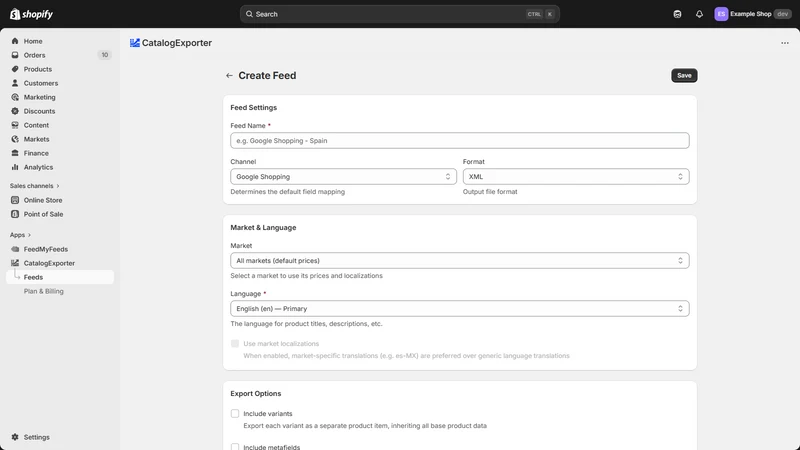This screenshot has height=450, width=800.
Task: Click the Markets globe icon
Action: pyautogui.click(x=15, y=139)
